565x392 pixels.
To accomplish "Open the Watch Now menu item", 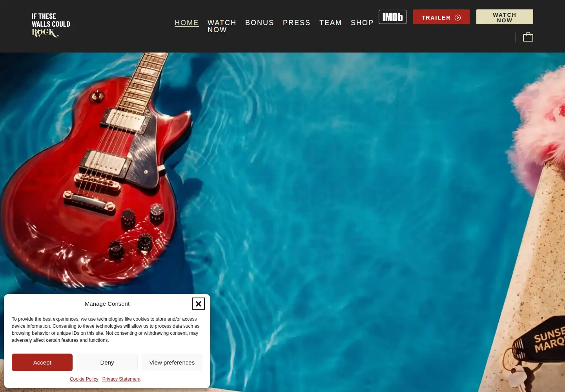I will [x=222, y=26].
